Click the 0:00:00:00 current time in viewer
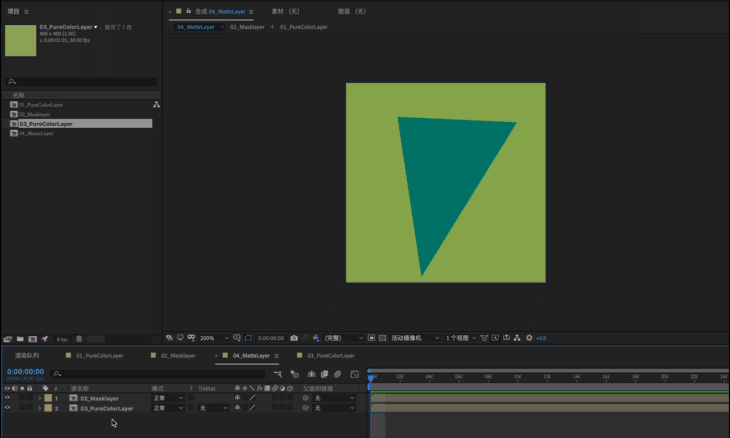Viewport: 730px width, 438px height. pyautogui.click(x=271, y=338)
